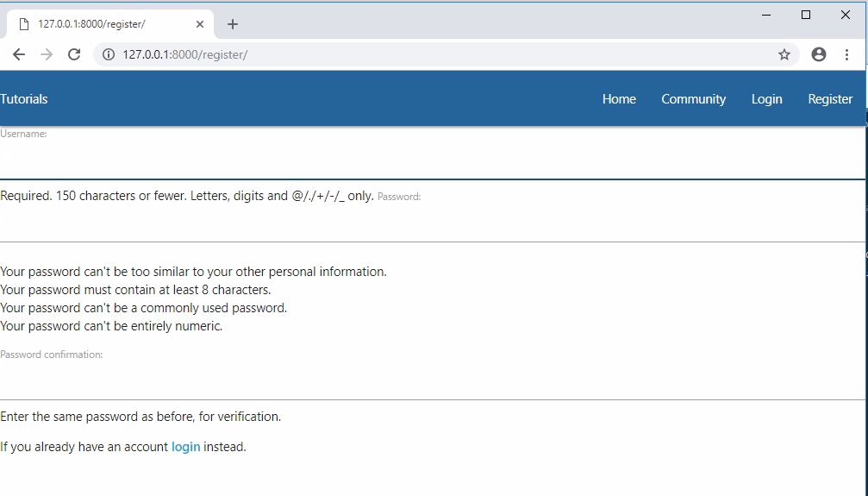Focus the Password confirmation field
868x496 pixels.
click(431, 382)
